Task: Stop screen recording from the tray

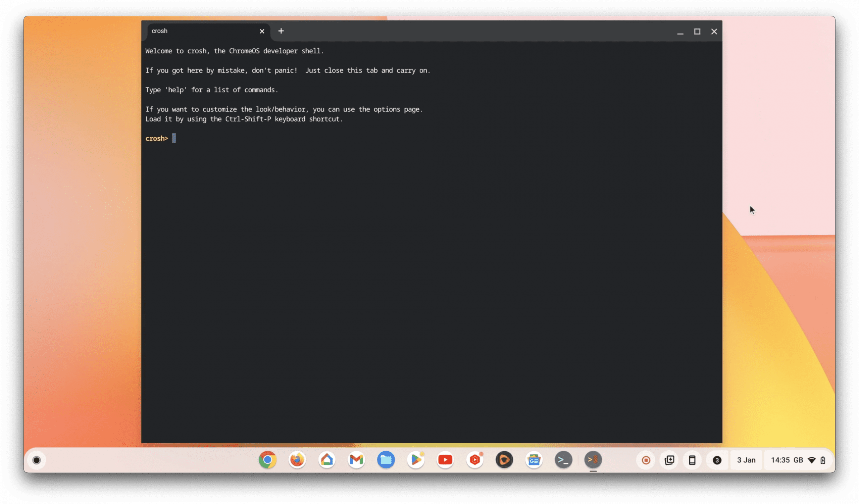Action: pos(646,460)
